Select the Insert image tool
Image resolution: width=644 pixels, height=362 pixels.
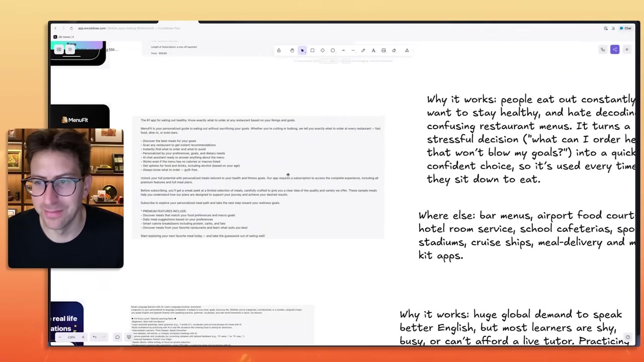point(384,50)
